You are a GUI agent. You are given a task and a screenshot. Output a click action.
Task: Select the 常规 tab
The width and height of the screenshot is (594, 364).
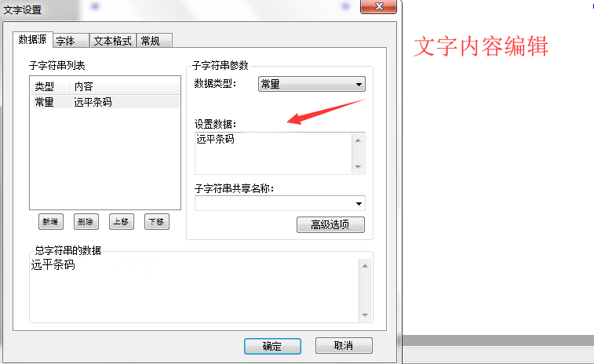click(154, 41)
